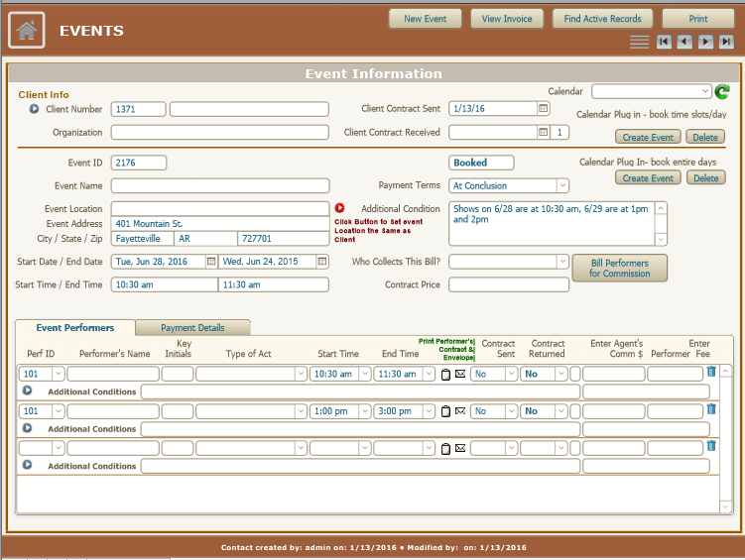This screenshot has height=560, width=745.
Task: Jump to the last record
Action: point(727,42)
